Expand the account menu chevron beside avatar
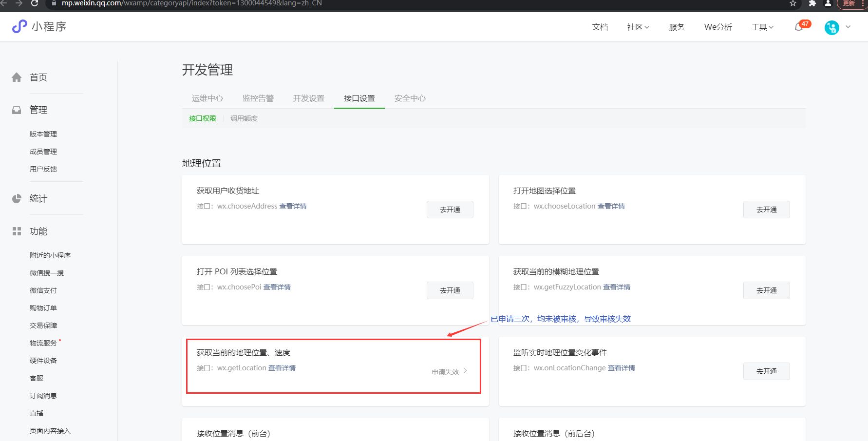 pyautogui.click(x=848, y=27)
